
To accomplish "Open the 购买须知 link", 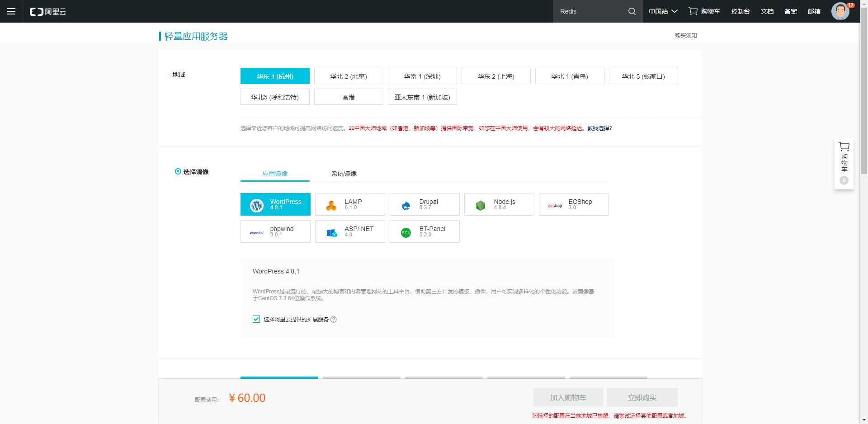I will coord(686,35).
